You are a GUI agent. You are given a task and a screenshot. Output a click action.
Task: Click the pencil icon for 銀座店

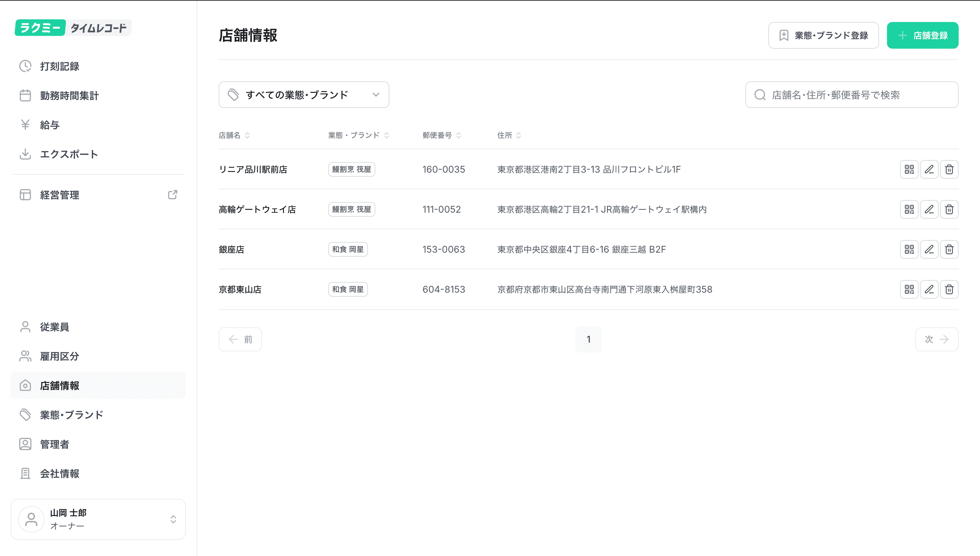click(929, 249)
